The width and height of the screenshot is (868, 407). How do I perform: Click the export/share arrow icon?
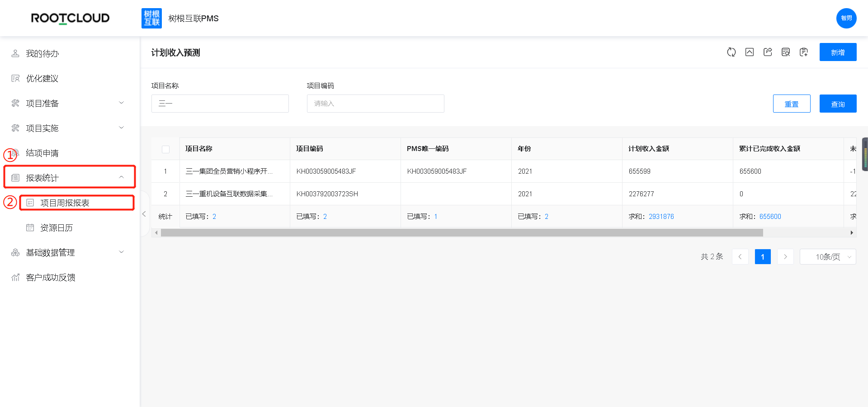pos(768,52)
